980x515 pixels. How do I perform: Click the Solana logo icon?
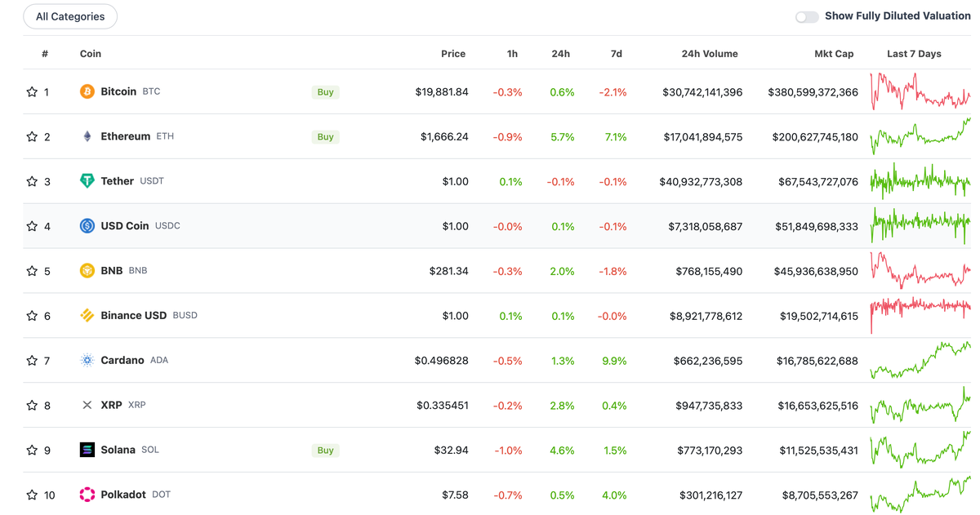coord(87,450)
